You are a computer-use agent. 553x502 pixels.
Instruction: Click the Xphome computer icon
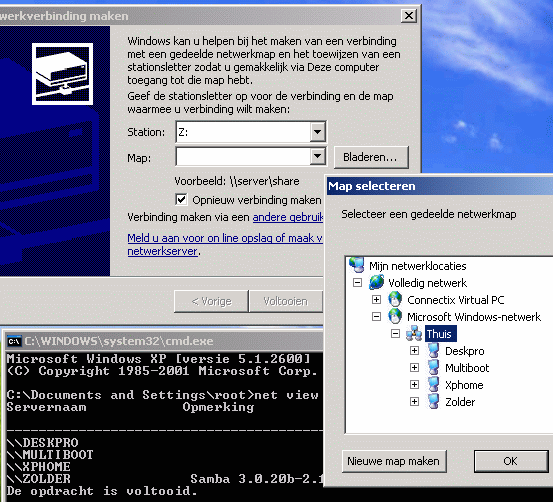[433, 385]
